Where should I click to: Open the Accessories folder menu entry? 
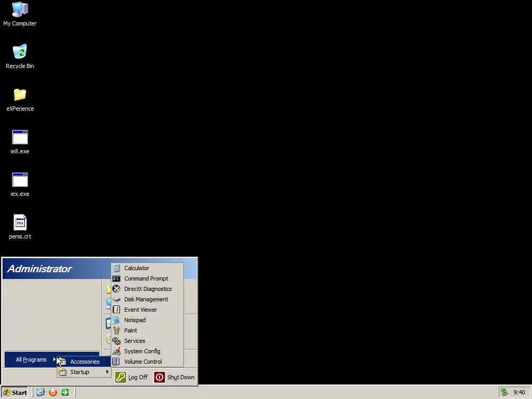(84, 362)
